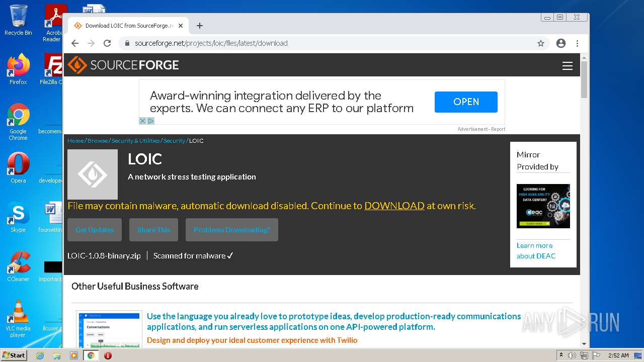Click the volume speaker tray icon
Screen dimensions: 644x362
[572, 355]
